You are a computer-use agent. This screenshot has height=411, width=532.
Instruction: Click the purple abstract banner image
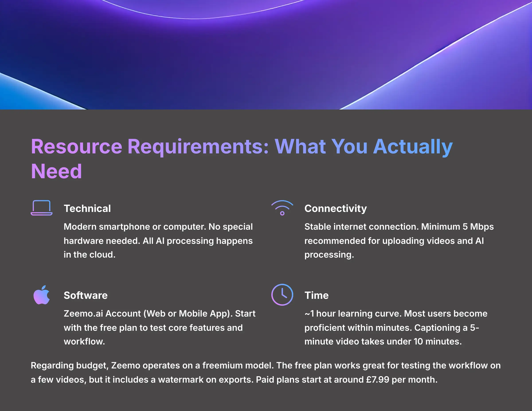point(266,55)
